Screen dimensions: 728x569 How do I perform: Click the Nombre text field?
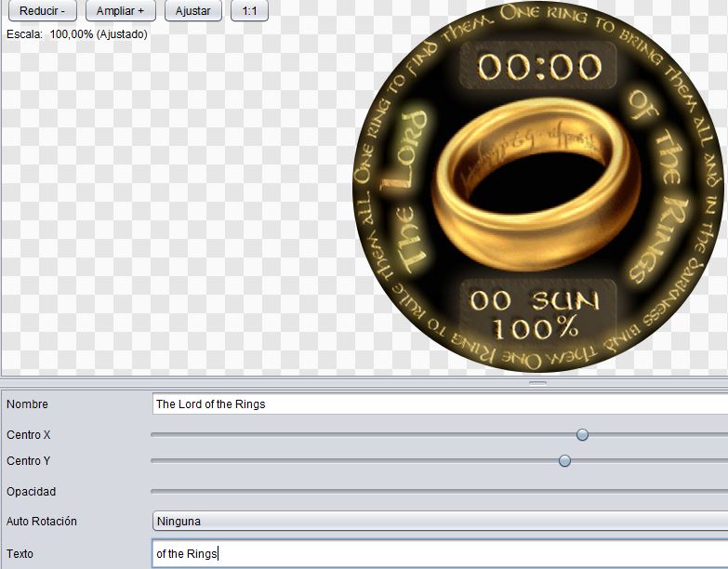click(440, 404)
